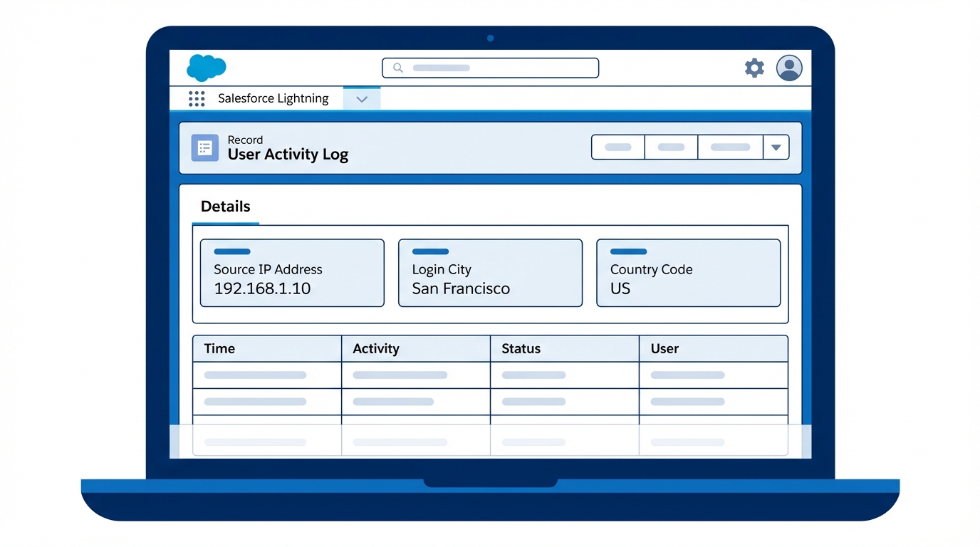Click the middle header action button

671,147
